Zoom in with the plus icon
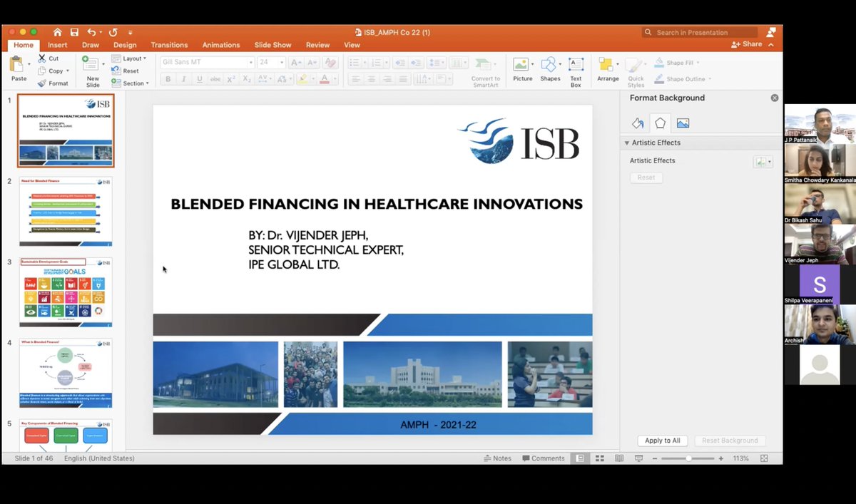The height and width of the screenshot is (504, 856). pyautogui.click(x=721, y=458)
